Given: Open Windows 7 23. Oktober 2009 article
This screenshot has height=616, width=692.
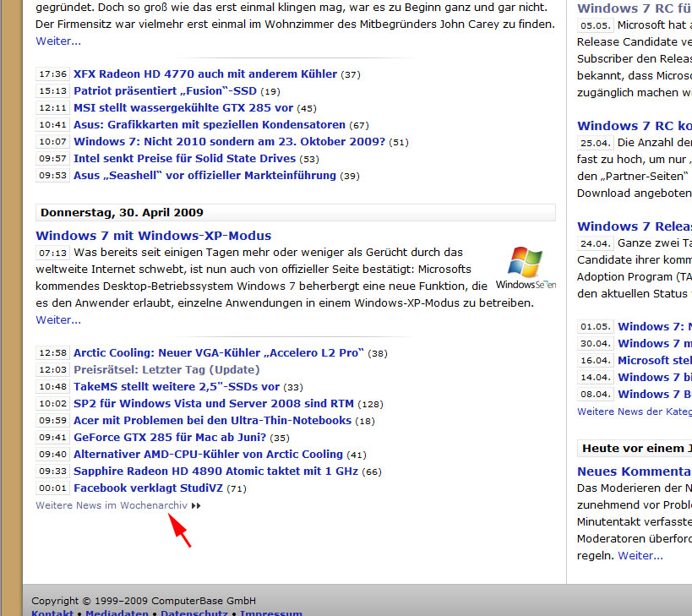Looking at the screenshot, I should (x=229, y=142).
